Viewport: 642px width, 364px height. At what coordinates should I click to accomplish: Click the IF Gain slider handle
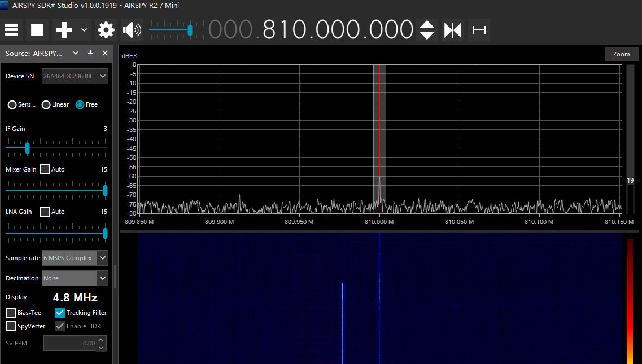click(x=28, y=148)
